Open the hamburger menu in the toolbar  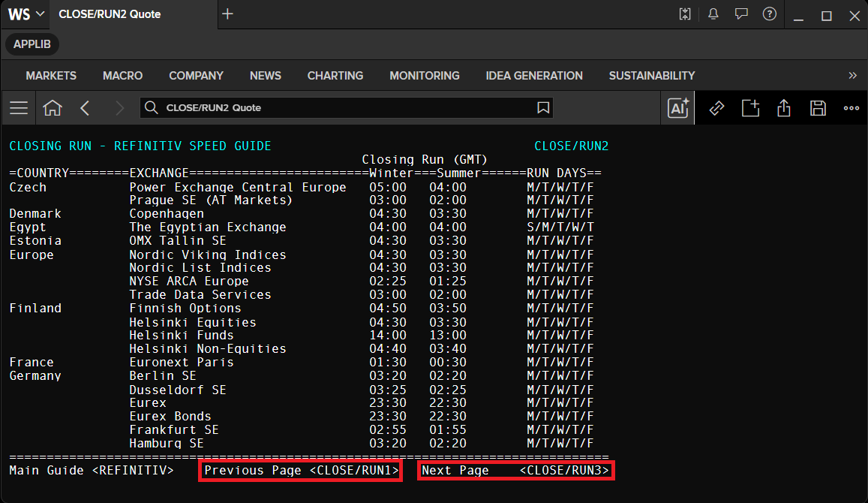[19, 108]
